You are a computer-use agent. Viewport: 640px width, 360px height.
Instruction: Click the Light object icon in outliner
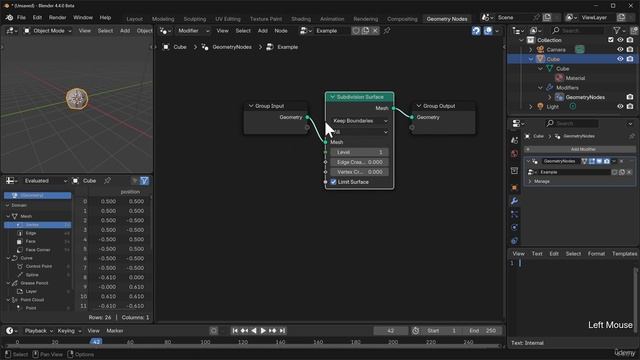[540, 107]
